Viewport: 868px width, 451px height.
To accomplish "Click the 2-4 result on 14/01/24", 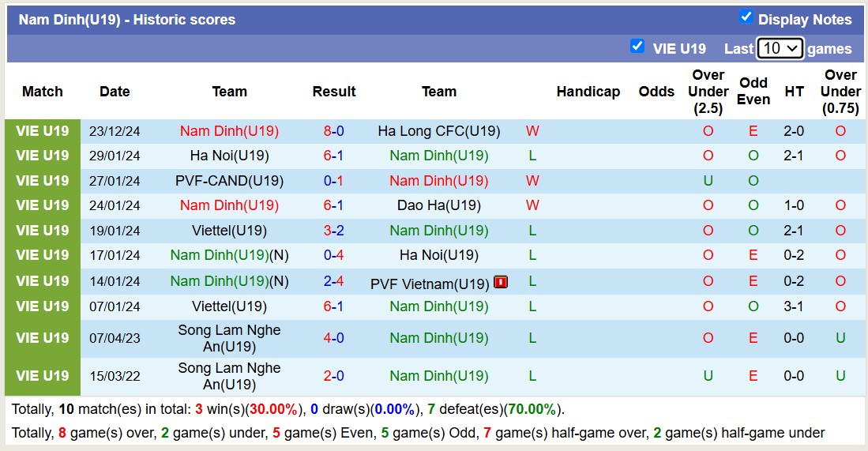I will (x=333, y=281).
